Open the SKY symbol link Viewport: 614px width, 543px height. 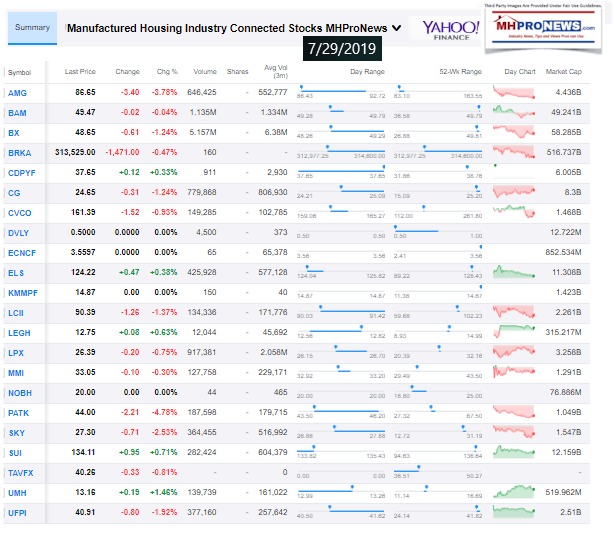(17, 433)
